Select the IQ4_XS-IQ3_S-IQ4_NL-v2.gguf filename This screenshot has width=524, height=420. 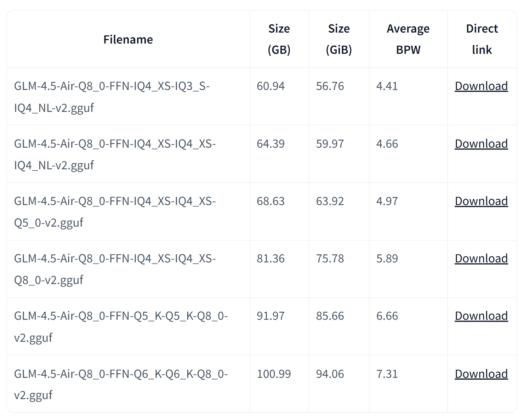coord(112,97)
